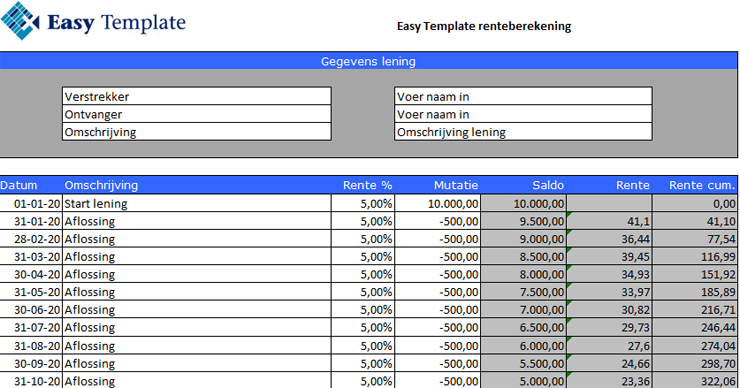
Task: Select cumulative interest cell 216,71
Action: (x=695, y=310)
